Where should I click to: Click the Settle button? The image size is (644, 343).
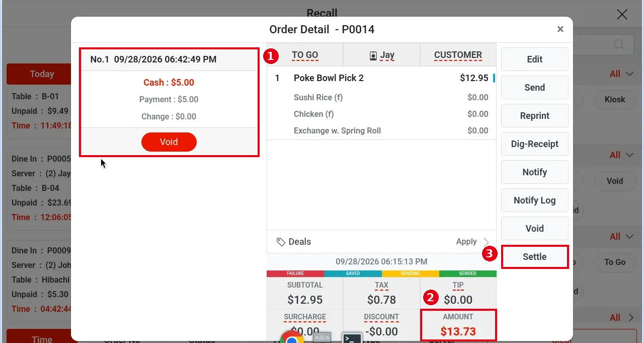(535, 257)
